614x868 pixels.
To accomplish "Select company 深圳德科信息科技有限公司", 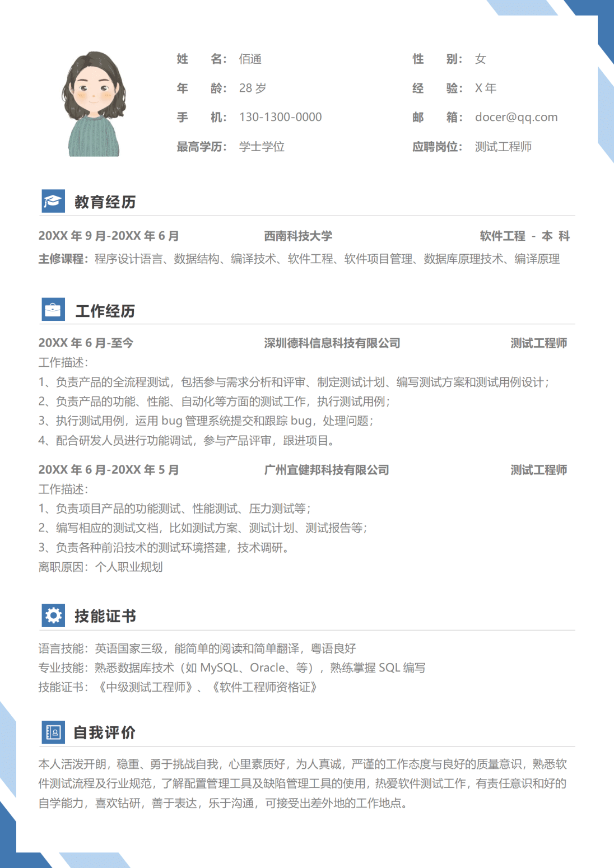I will pos(332,343).
